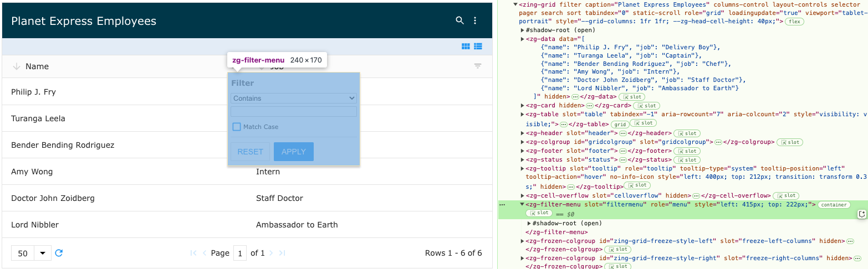Click the Rows 1 - 6 of 6 text

453,253
